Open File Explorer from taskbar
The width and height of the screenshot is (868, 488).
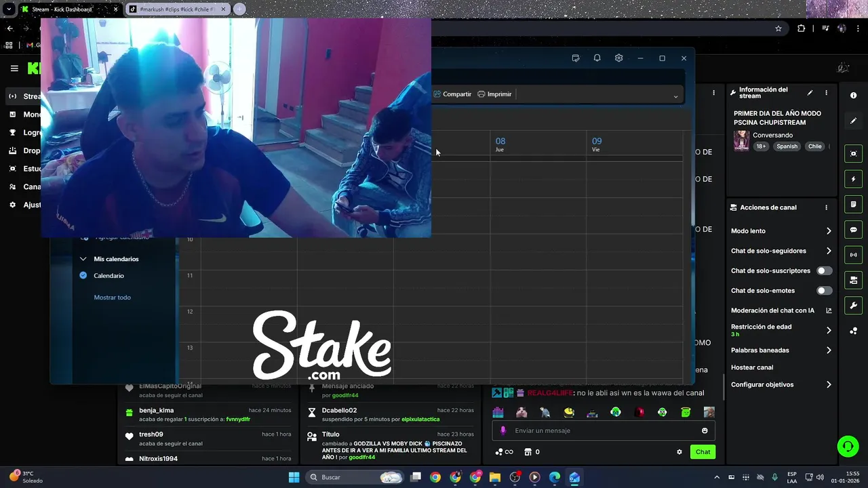click(x=495, y=477)
